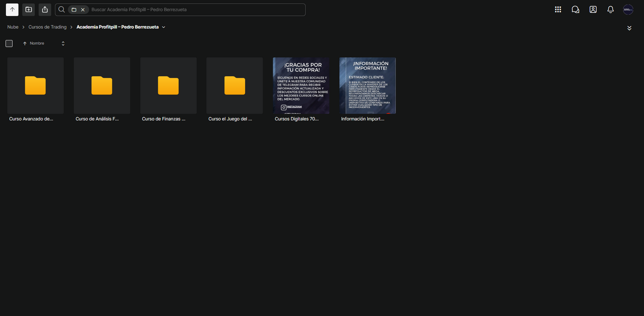Click the Curso de Análisis F... name label
This screenshot has width=644, height=316.
click(x=97, y=119)
